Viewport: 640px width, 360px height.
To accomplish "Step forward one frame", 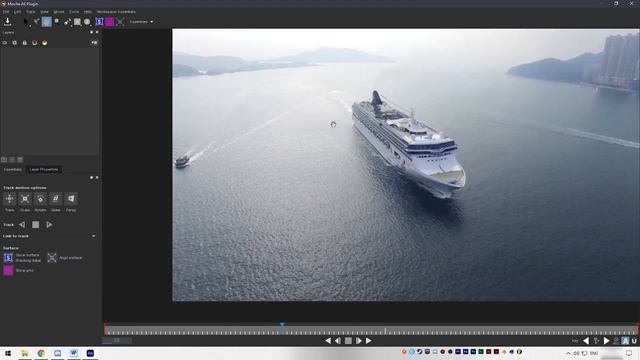I will [x=358, y=341].
